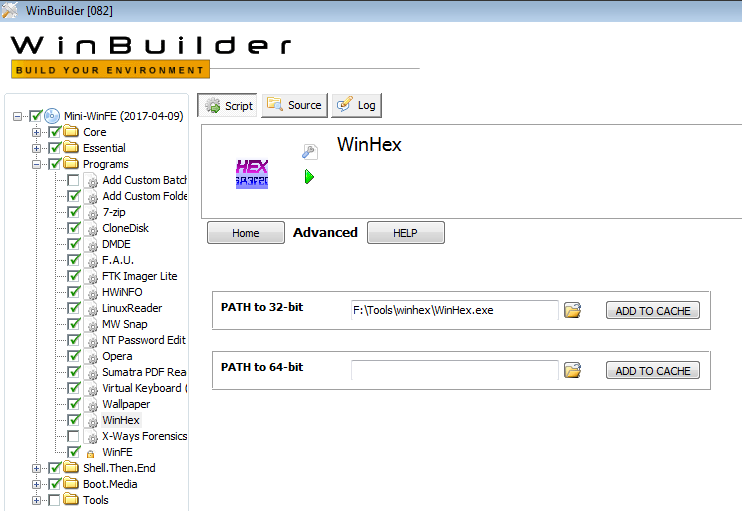This screenshot has height=511, width=742.
Task: Expand the Core folder
Action: coord(37,132)
